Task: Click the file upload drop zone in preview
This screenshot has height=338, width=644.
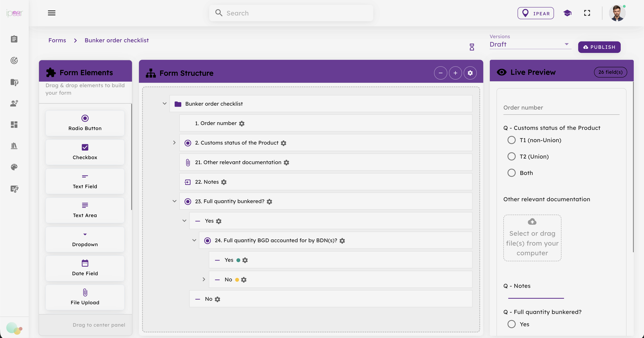Action: click(532, 238)
